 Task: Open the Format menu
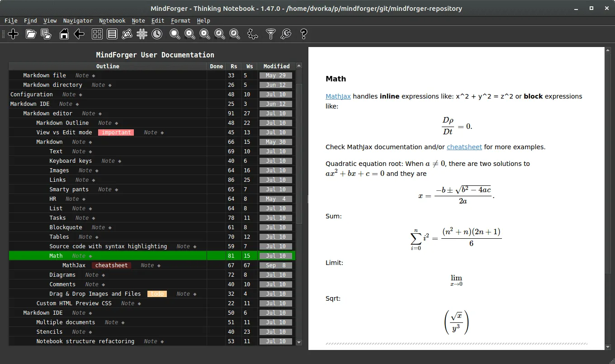pos(180,21)
